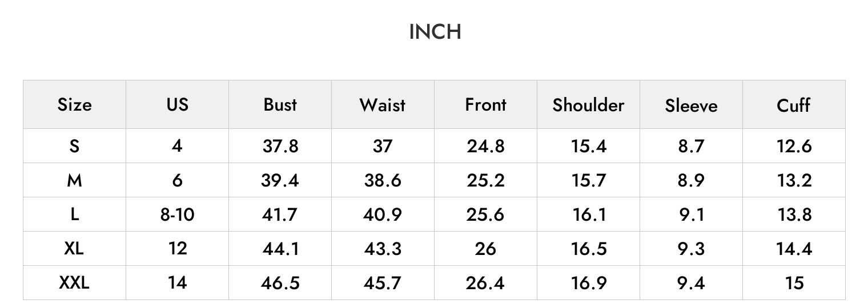Click the XL size row label
This screenshot has width=868, height=308.
click(74, 249)
